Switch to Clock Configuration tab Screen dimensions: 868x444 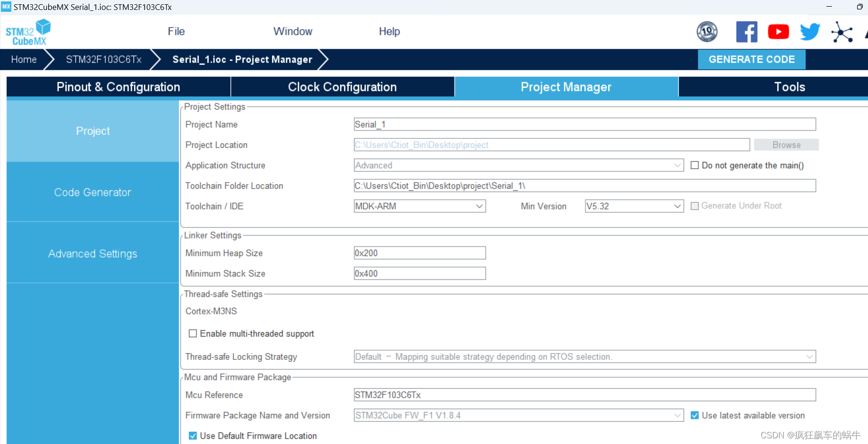tap(342, 87)
